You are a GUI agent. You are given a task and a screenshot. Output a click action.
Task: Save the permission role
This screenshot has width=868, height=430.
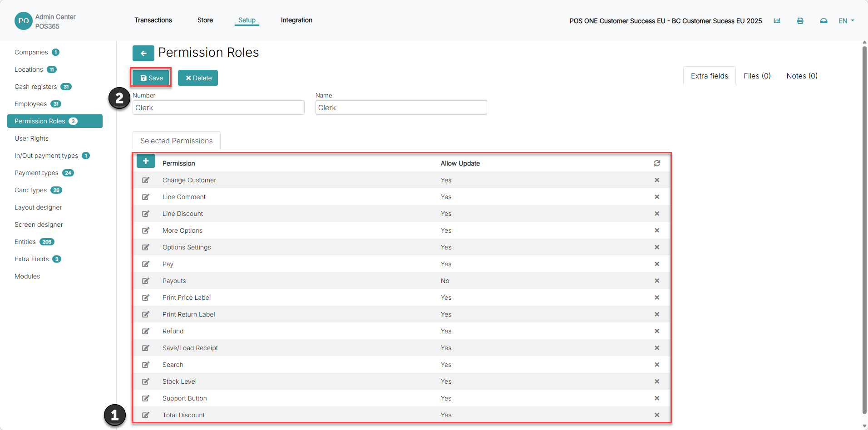(x=151, y=78)
